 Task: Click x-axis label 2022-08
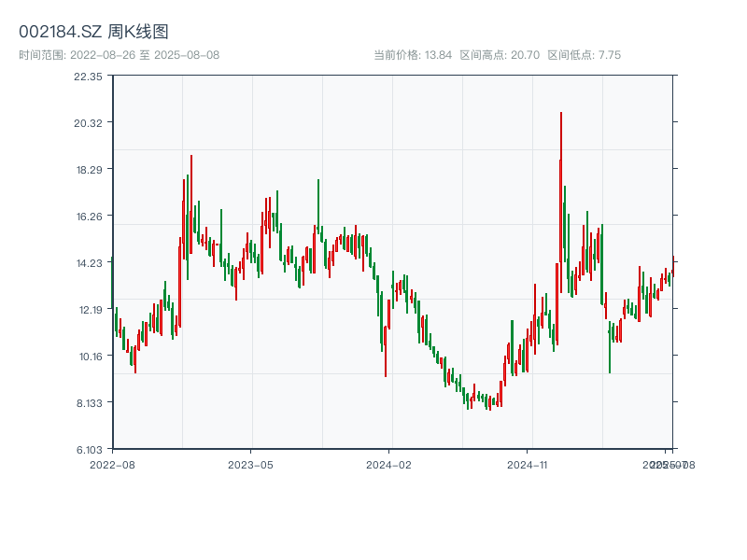click(112, 465)
